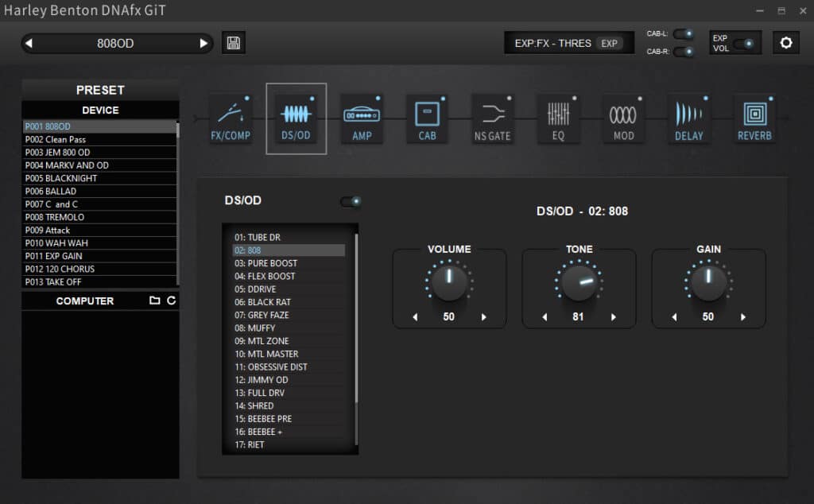Decrease VOLUME value with left arrow
The height and width of the screenshot is (504, 814).
(x=415, y=317)
